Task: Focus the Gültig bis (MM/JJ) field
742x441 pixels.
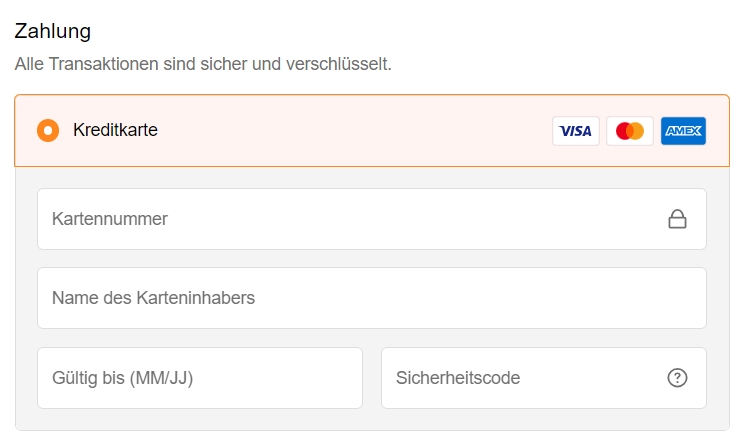Action: [x=200, y=378]
